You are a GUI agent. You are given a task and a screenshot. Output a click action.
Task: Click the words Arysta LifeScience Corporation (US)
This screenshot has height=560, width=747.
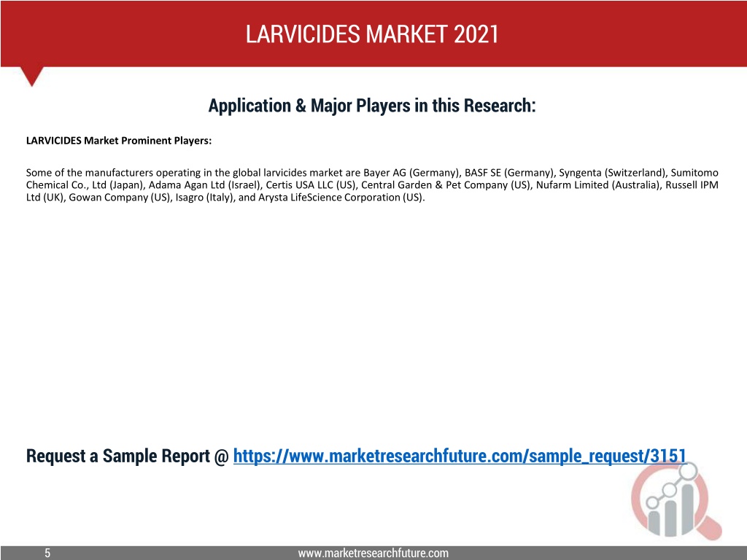tap(341, 197)
